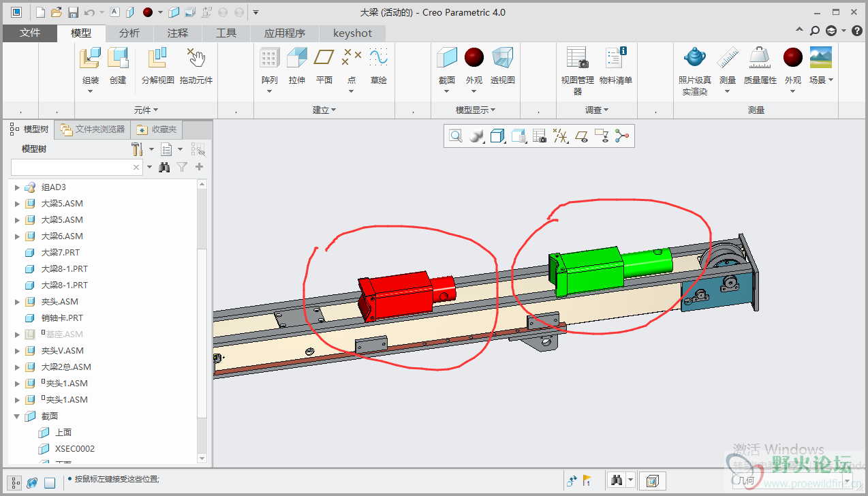Switch to Annotate (注释) ribbon tab
Image resolution: width=868 pixels, height=496 pixels.
(x=178, y=33)
